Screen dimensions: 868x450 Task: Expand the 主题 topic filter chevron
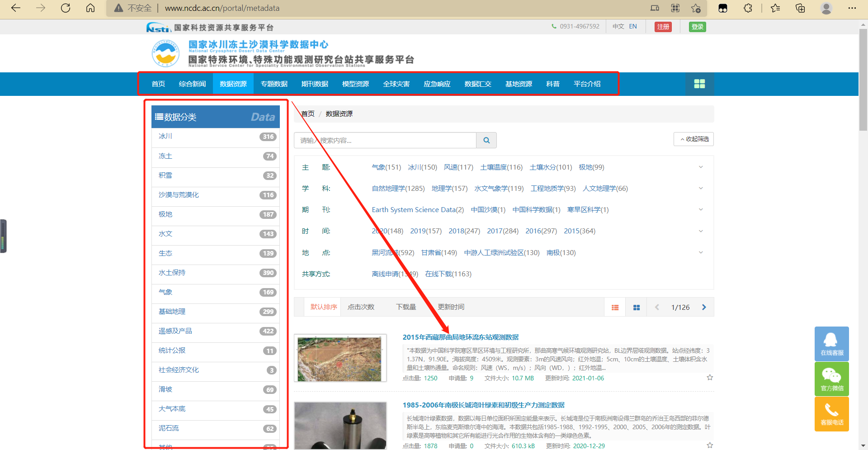pyautogui.click(x=701, y=167)
